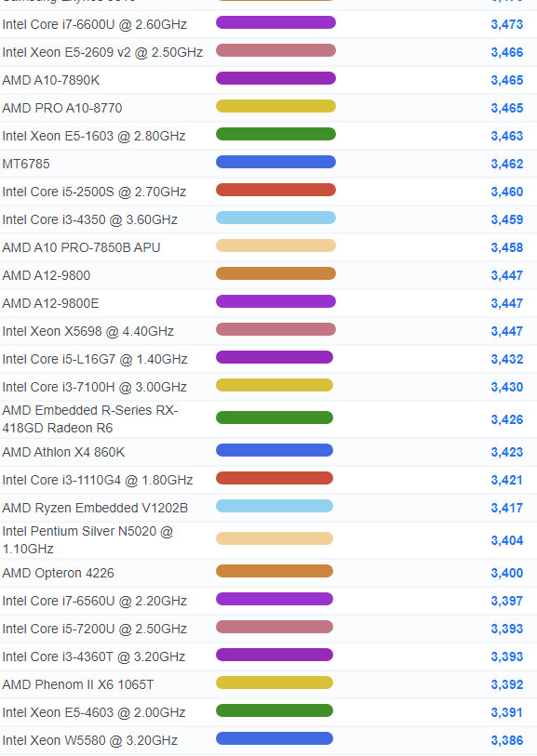Open Intel Xeon W5580 @ 3.20GHz
The image size is (537, 756).
tap(90, 741)
